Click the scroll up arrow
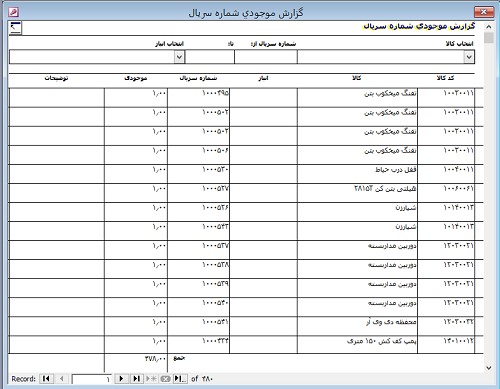This screenshot has height=389, width=500. click(489, 27)
